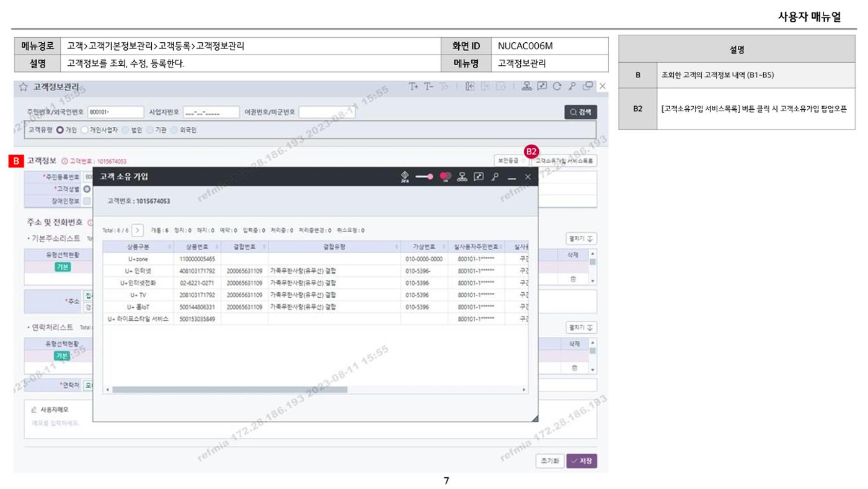The height and width of the screenshot is (489, 868).
Task: Click the T- font size decrease icon
Action: 428,87
